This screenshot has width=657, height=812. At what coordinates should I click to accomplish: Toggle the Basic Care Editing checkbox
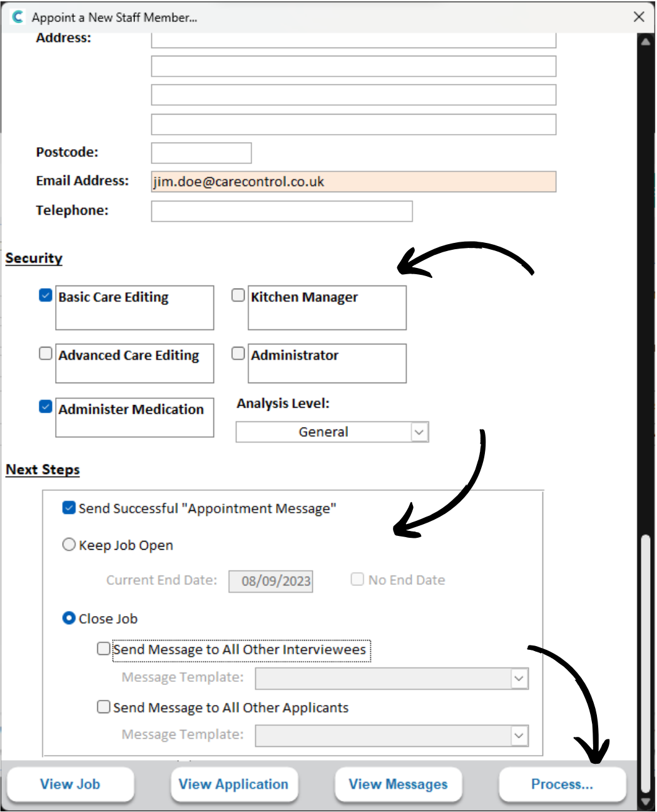tap(46, 295)
